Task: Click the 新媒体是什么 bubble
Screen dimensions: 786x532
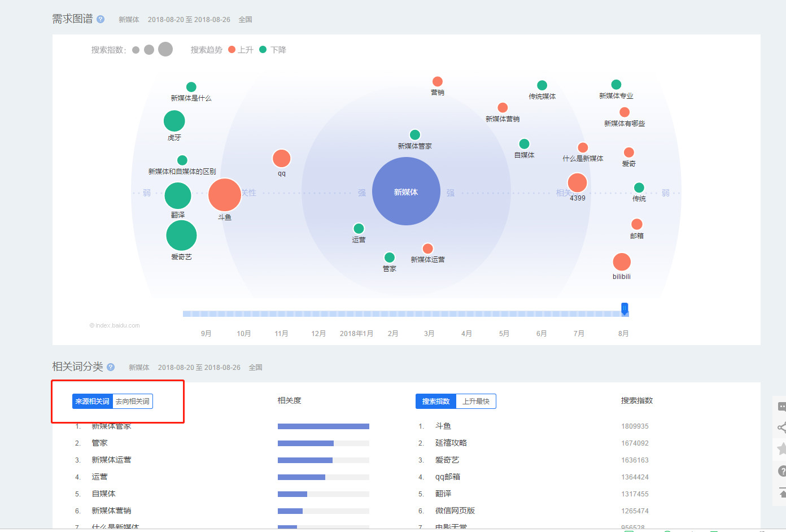Action: click(x=191, y=87)
